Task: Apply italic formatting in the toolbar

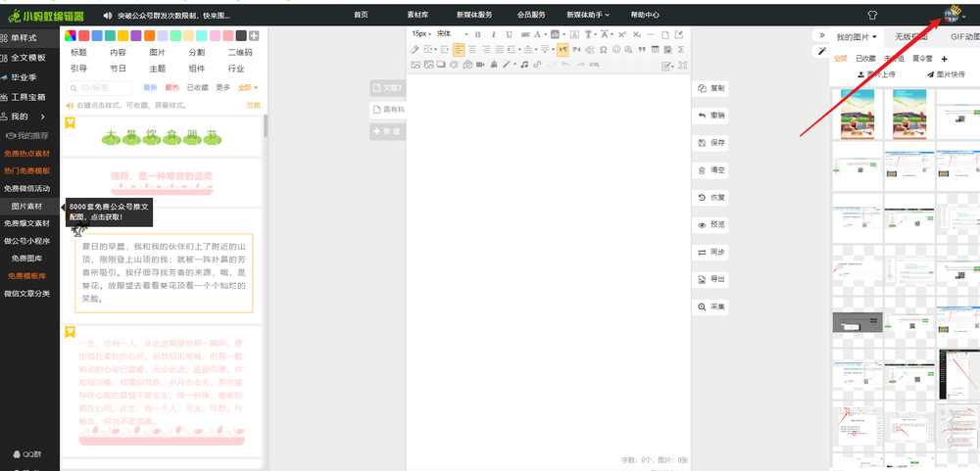Action: 494,34
